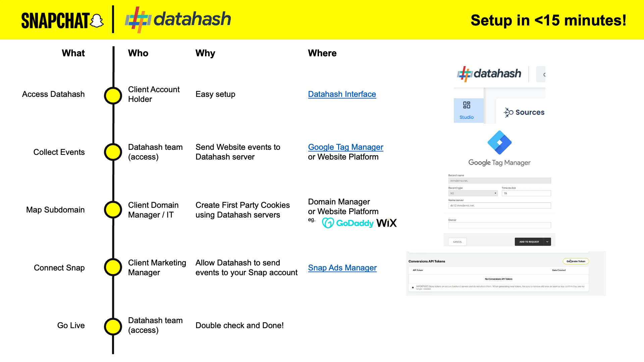
Task: Open the Snap Ads Manager link
Action: pos(342,268)
